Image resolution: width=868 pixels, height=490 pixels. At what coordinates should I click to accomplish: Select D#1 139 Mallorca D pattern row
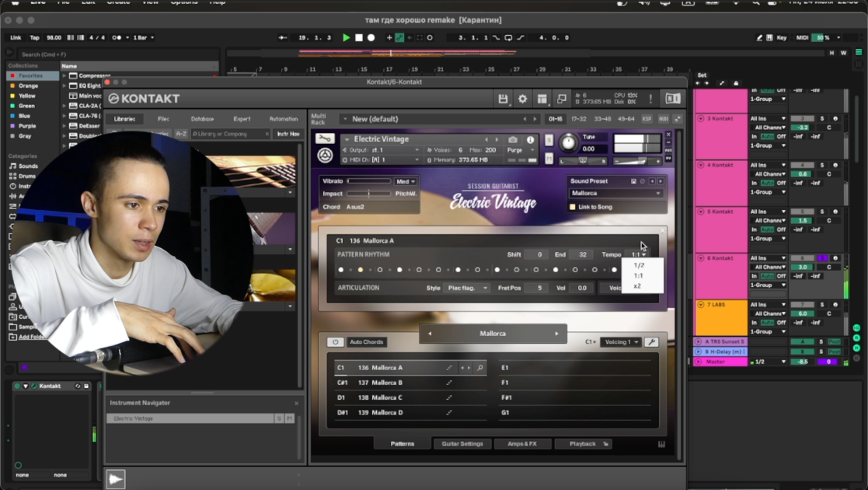410,412
